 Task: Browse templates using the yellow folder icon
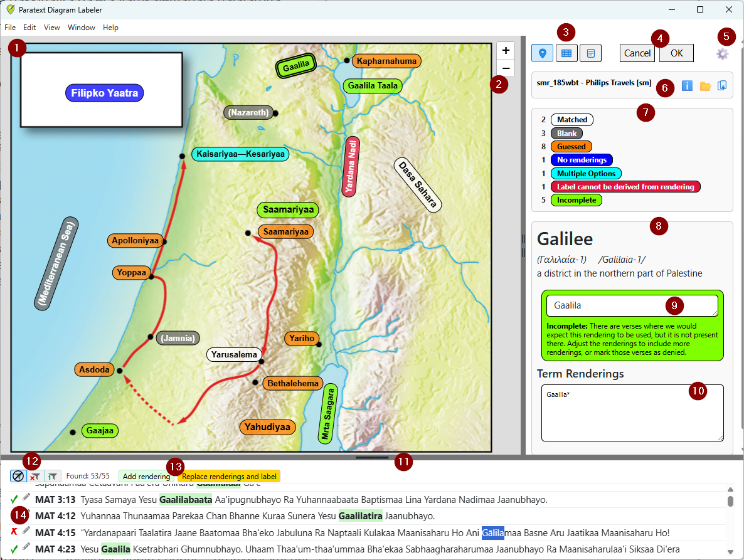tap(705, 85)
